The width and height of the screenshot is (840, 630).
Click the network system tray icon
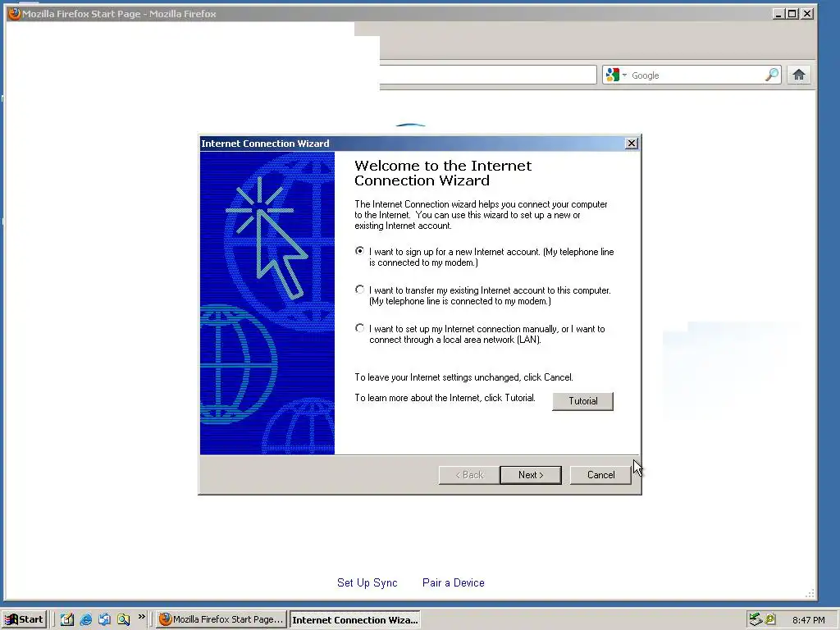(756, 619)
